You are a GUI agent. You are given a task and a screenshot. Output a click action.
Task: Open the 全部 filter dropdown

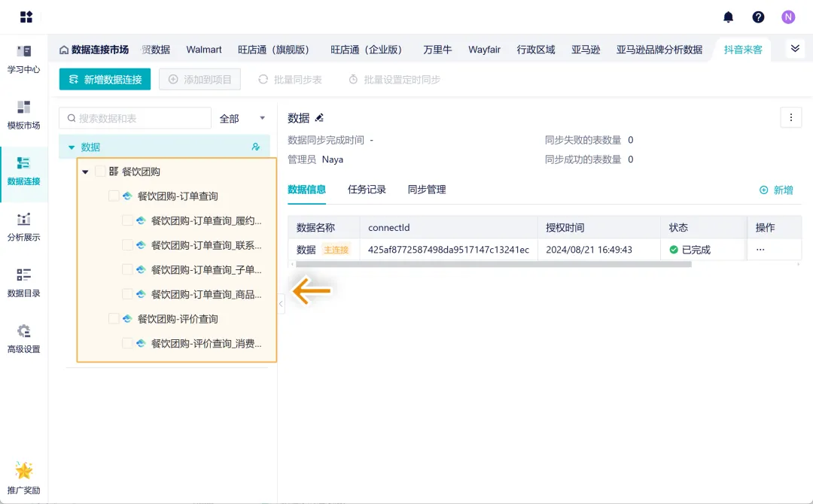242,119
